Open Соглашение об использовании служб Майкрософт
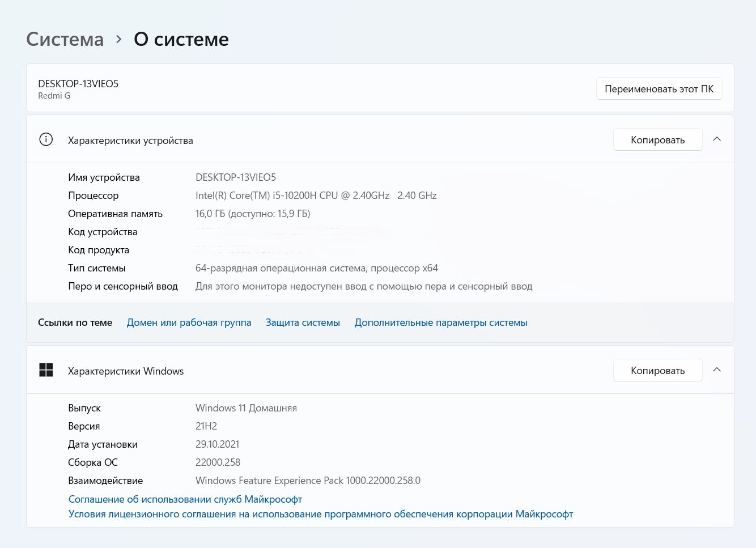The height and width of the screenshot is (548, 756). pyautogui.click(x=185, y=499)
